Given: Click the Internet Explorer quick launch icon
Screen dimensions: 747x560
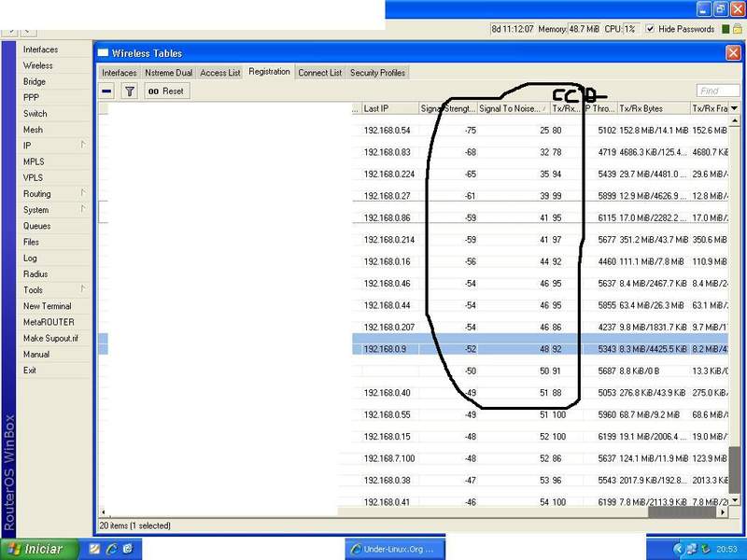Looking at the screenshot, I should coord(111,549).
